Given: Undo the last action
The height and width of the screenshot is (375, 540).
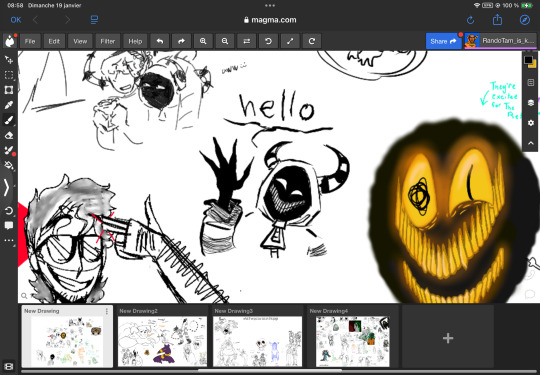Looking at the screenshot, I should coord(160,41).
